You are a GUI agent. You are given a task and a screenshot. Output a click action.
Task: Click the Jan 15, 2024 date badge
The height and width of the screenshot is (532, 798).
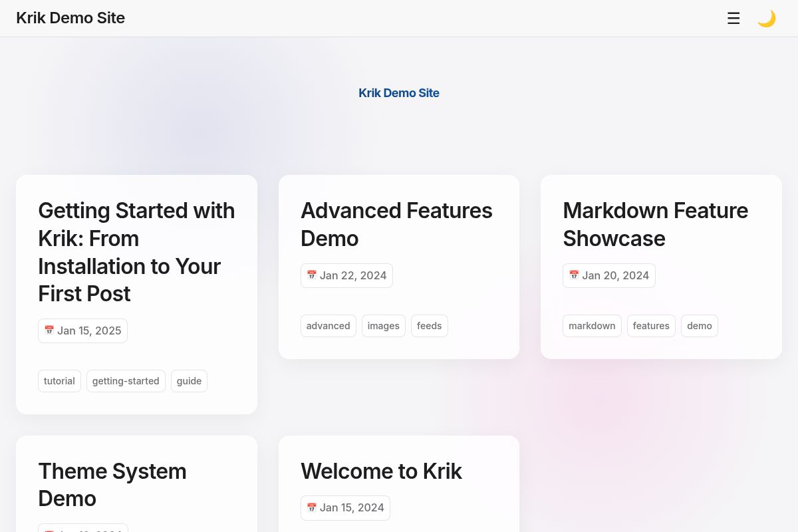pos(345,507)
